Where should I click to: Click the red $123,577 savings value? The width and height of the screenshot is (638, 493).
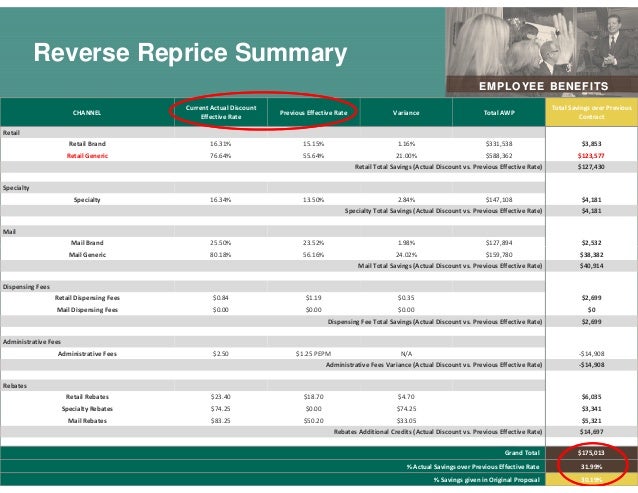591,155
